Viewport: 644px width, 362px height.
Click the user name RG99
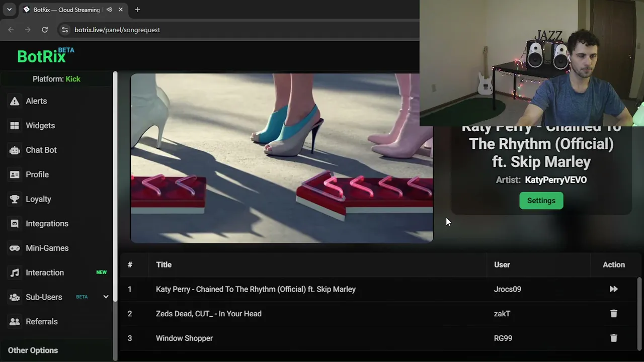tap(503, 338)
